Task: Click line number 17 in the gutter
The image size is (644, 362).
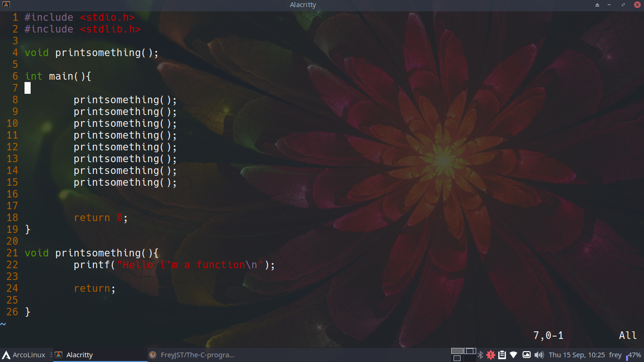Action: coord(12,206)
